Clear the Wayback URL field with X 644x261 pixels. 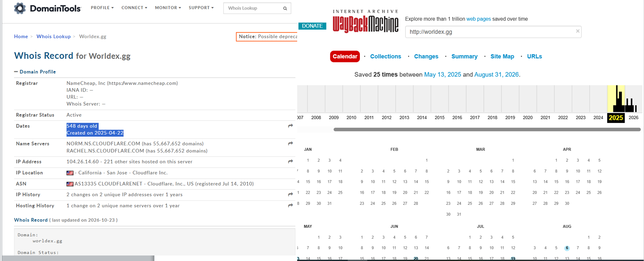(578, 31)
